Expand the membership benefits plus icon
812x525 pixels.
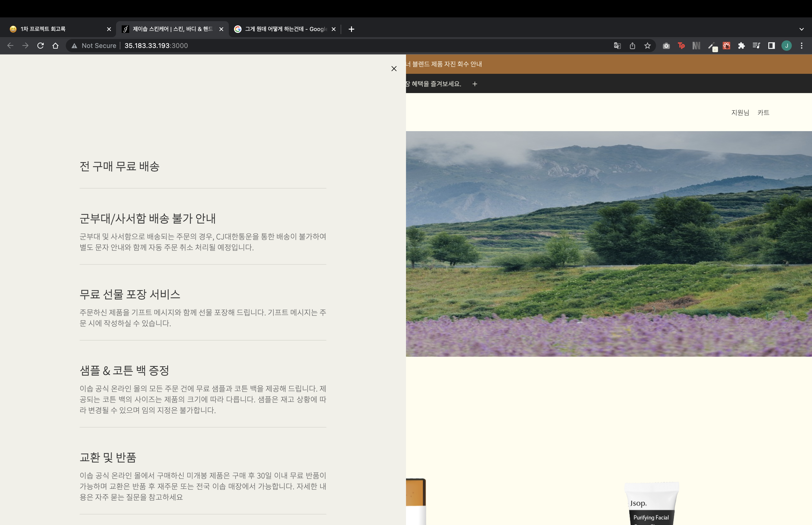coord(475,84)
